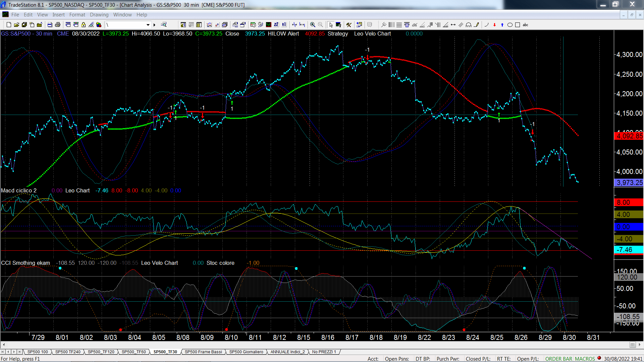Select the blue up arrow drawing tool
Image resolution: width=644 pixels, height=362 pixels.
pos(502,25)
